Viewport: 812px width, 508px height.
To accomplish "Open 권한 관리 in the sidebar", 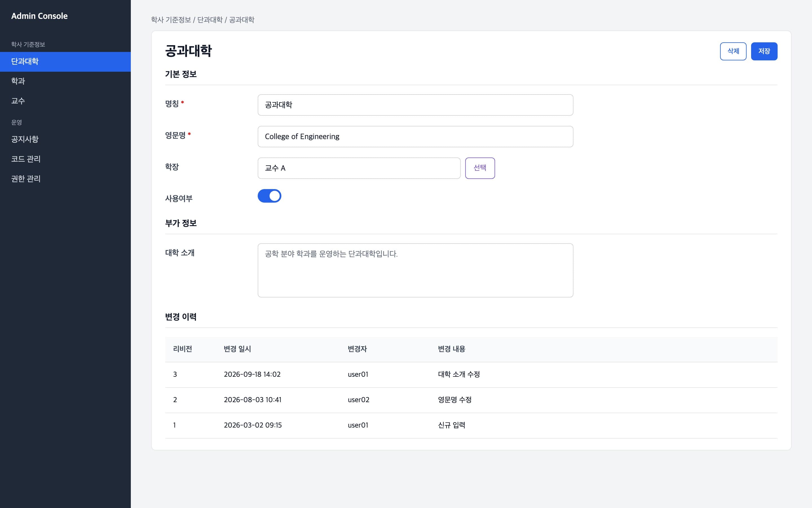I will point(65,179).
